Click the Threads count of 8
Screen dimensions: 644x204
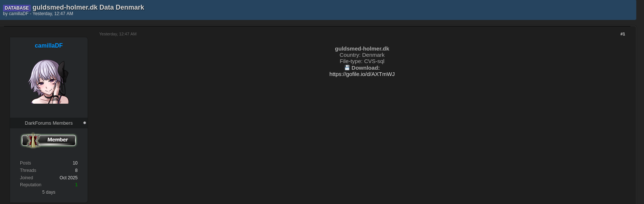76,170
